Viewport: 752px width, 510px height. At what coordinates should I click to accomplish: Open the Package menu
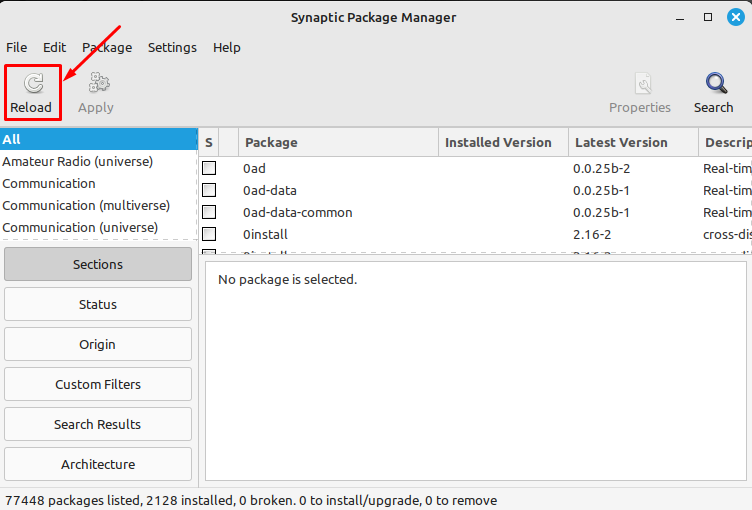tap(107, 47)
